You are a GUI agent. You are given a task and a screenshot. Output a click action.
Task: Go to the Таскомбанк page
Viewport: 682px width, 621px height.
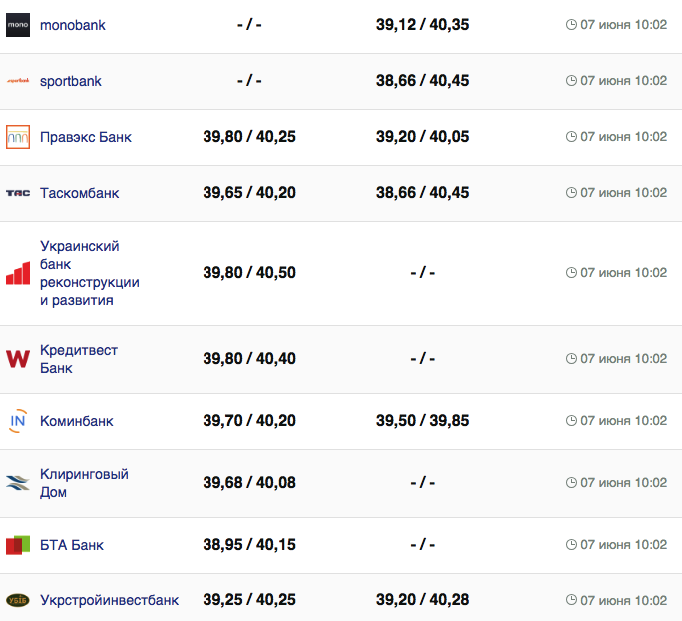pos(80,193)
